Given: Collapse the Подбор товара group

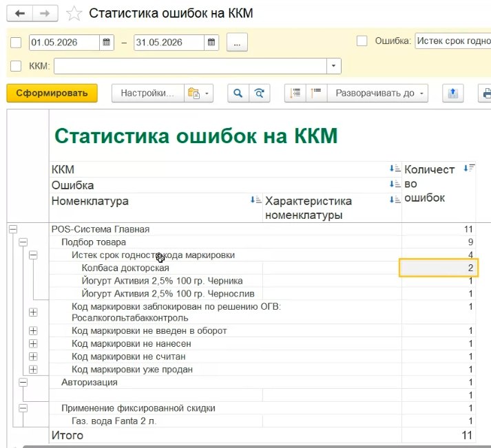Looking at the screenshot, I should [x=23, y=242].
